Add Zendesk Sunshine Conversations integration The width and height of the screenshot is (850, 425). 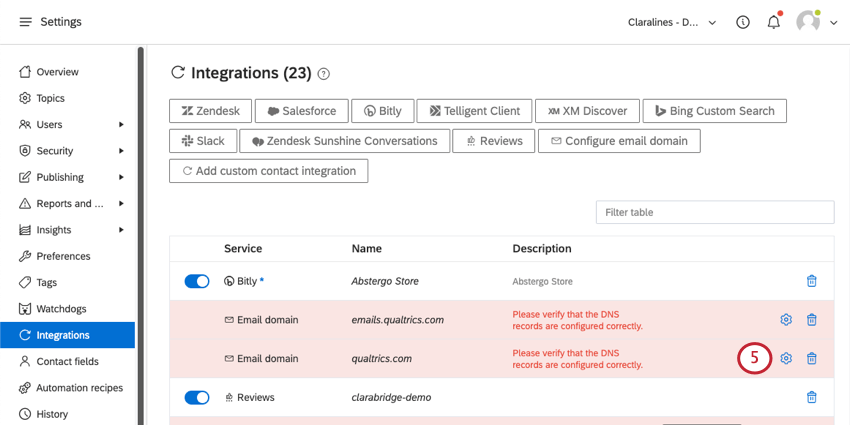pos(345,141)
